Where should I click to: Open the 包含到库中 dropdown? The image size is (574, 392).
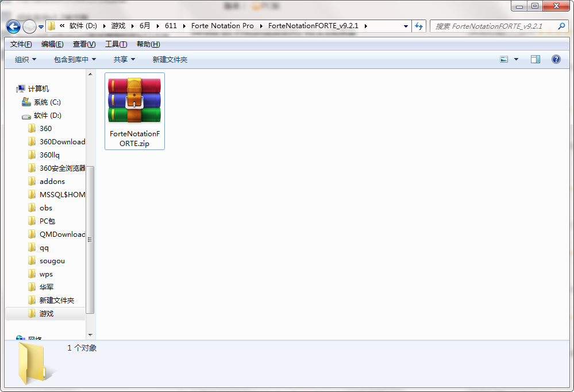click(75, 59)
